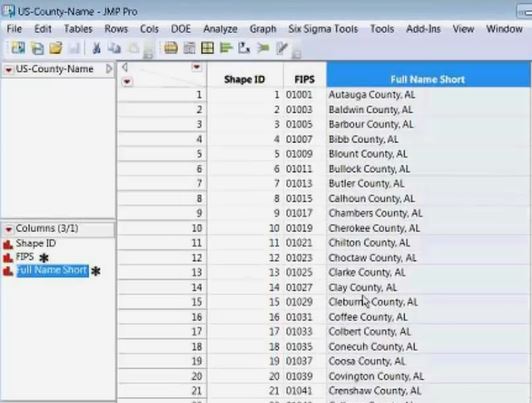Select FIPS in the Columns list
532x403 pixels.
pyautogui.click(x=25, y=257)
